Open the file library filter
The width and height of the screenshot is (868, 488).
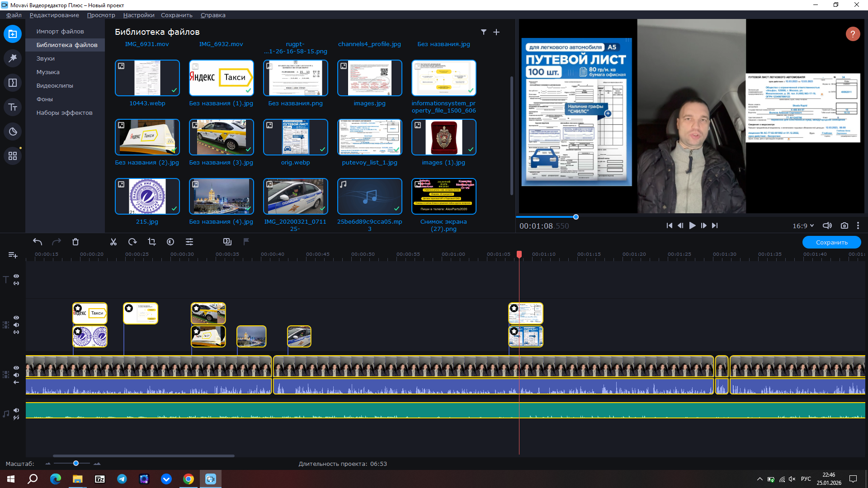[484, 32]
